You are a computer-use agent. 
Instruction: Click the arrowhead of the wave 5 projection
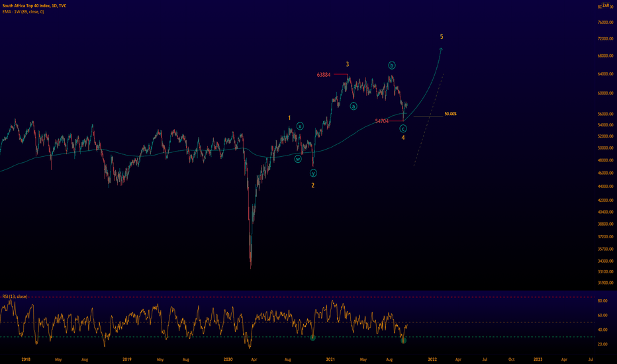pos(441,49)
